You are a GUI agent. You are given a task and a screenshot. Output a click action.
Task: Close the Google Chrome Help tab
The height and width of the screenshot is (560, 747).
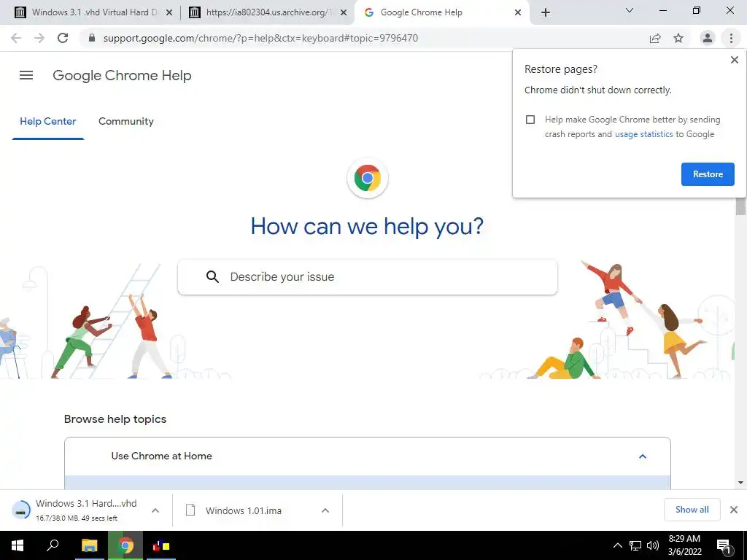[518, 13]
